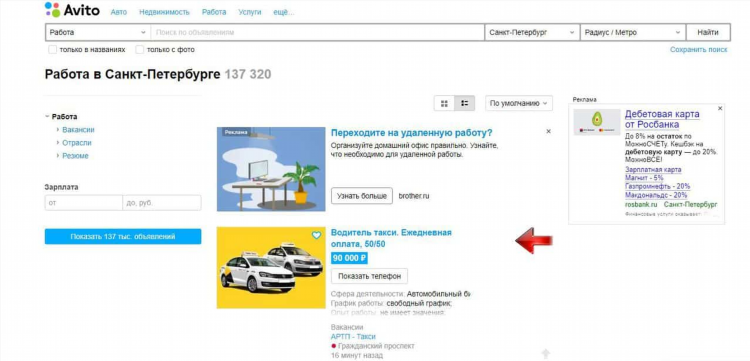750x361 pixels.
Task: Open 'Услуги' top navigation item
Action: pyautogui.click(x=250, y=12)
